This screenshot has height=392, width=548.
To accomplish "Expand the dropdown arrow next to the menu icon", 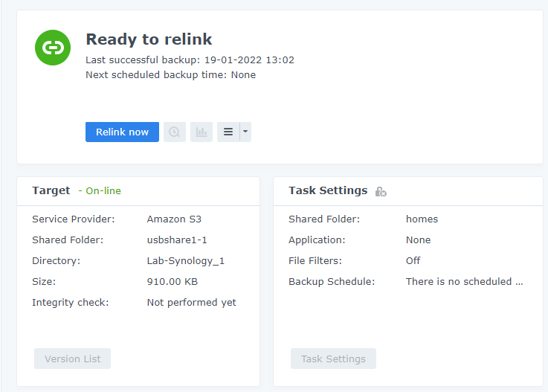I will (245, 132).
